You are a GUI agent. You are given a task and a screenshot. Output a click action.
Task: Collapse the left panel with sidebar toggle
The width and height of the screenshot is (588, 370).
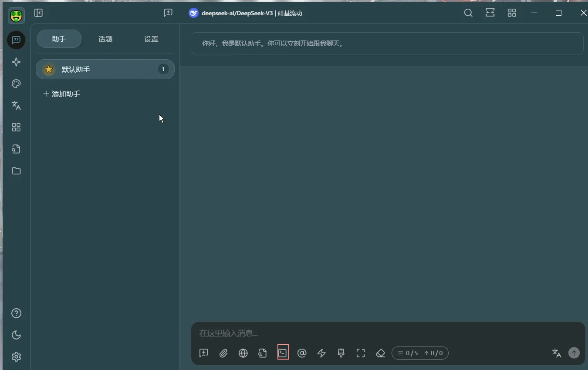(38, 13)
